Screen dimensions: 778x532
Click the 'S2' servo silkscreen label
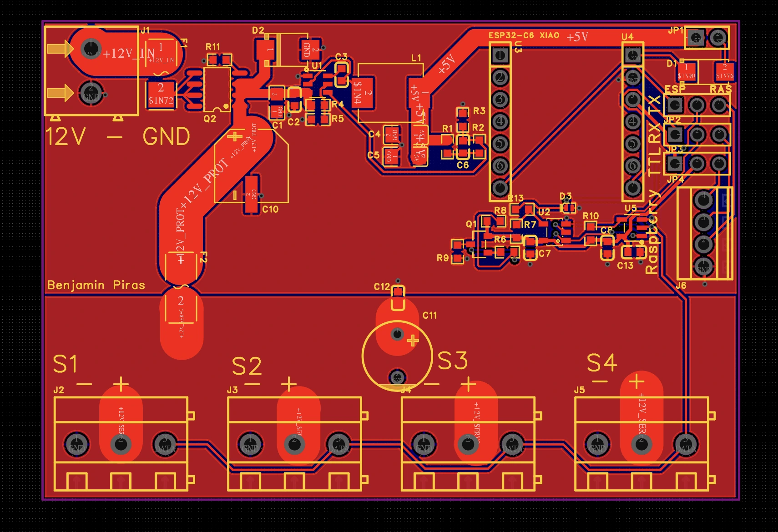tap(247, 366)
